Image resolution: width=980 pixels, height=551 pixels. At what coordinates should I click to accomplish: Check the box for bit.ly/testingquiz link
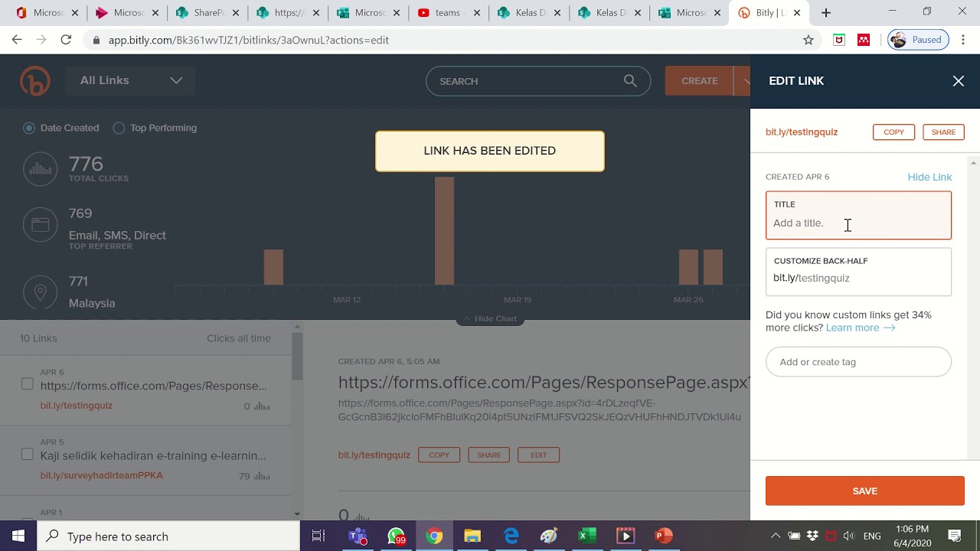28,384
